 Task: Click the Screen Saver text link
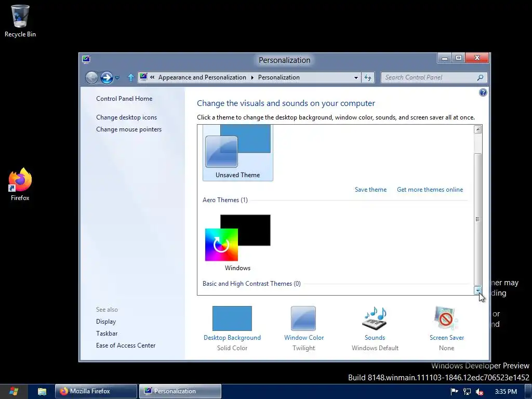click(447, 338)
